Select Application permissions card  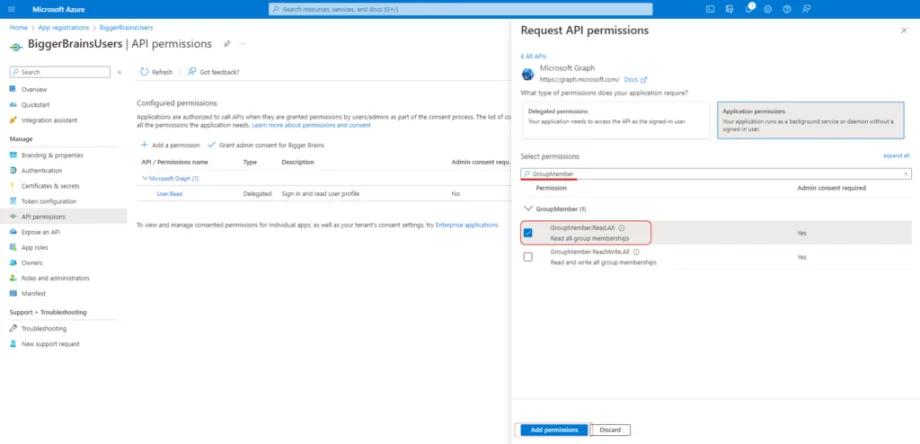(810, 120)
